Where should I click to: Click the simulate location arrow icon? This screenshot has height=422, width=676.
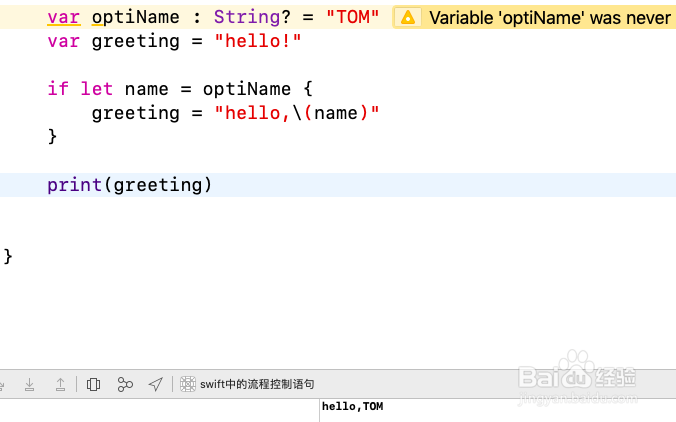click(156, 384)
